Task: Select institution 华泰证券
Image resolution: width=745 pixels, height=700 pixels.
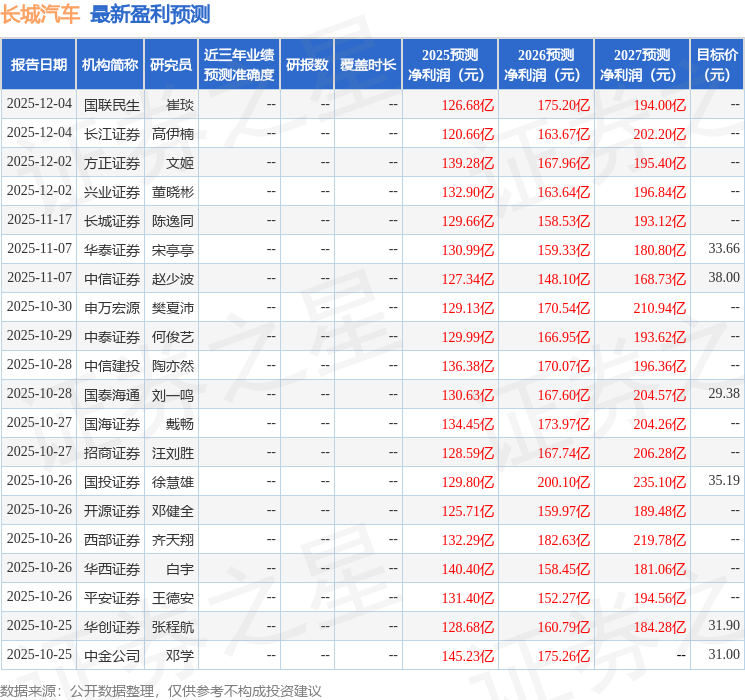Action: [112, 249]
